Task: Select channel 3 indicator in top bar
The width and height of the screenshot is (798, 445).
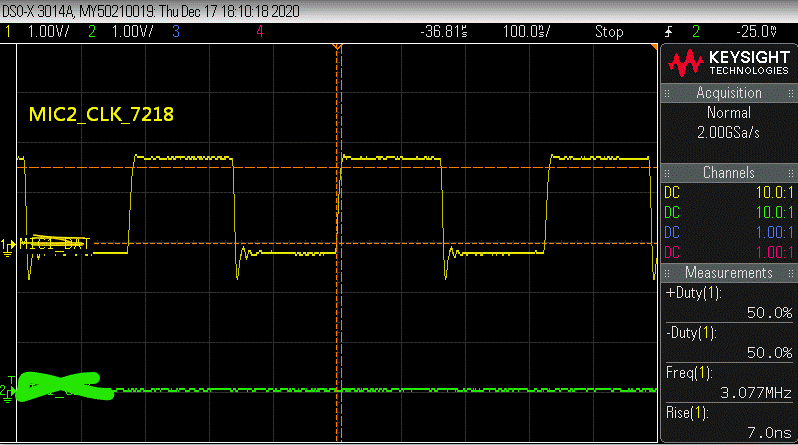Action: 176,32
